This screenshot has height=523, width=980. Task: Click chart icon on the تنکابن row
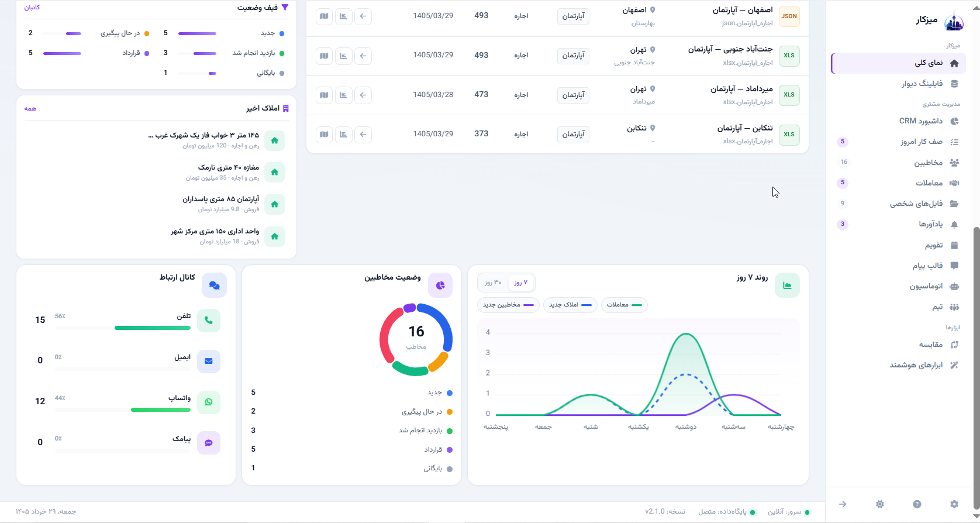[344, 134]
